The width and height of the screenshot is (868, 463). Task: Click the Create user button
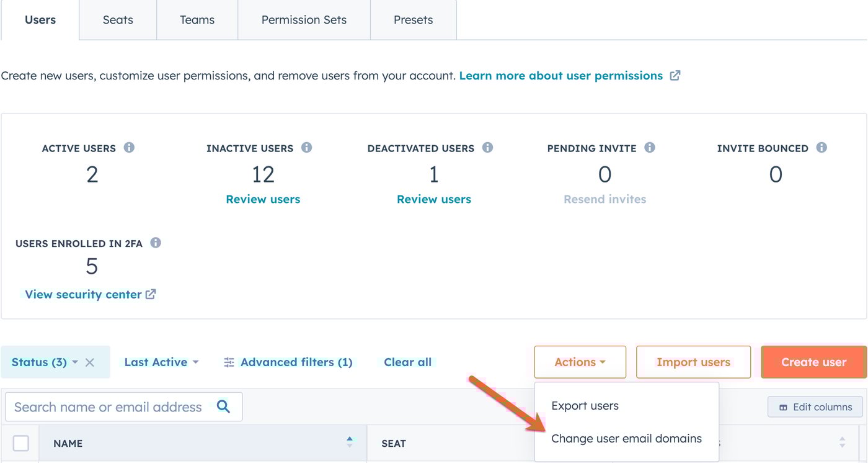[x=813, y=362]
